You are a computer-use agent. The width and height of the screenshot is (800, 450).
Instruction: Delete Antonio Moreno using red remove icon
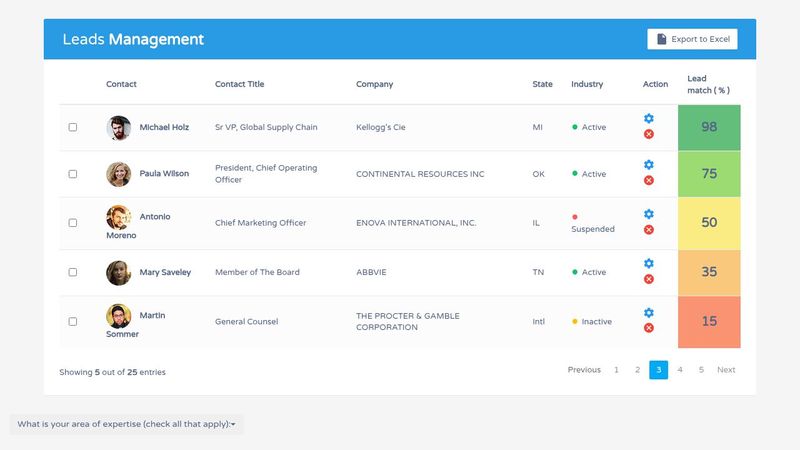pyautogui.click(x=648, y=230)
